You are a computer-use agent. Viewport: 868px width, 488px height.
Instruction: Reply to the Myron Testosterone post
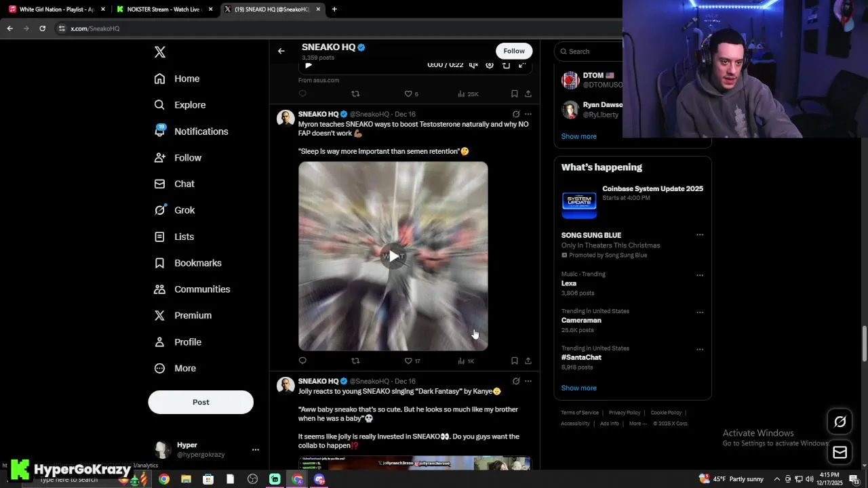(302, 361)
